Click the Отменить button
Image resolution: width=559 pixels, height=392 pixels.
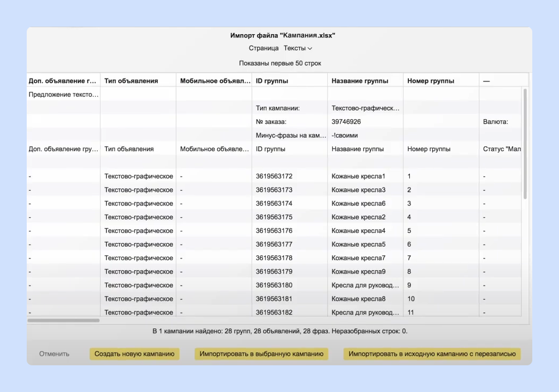[x=54, y=354]
